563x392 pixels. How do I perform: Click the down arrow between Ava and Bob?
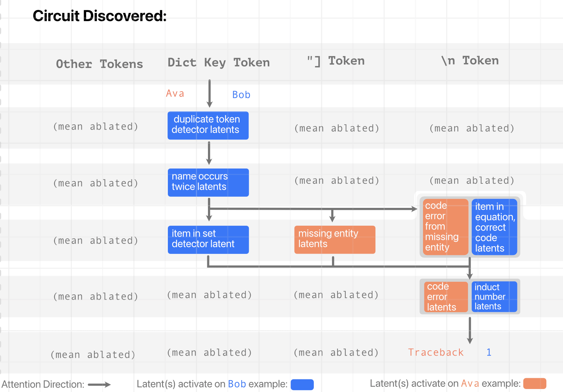click(x=209, y=93)
